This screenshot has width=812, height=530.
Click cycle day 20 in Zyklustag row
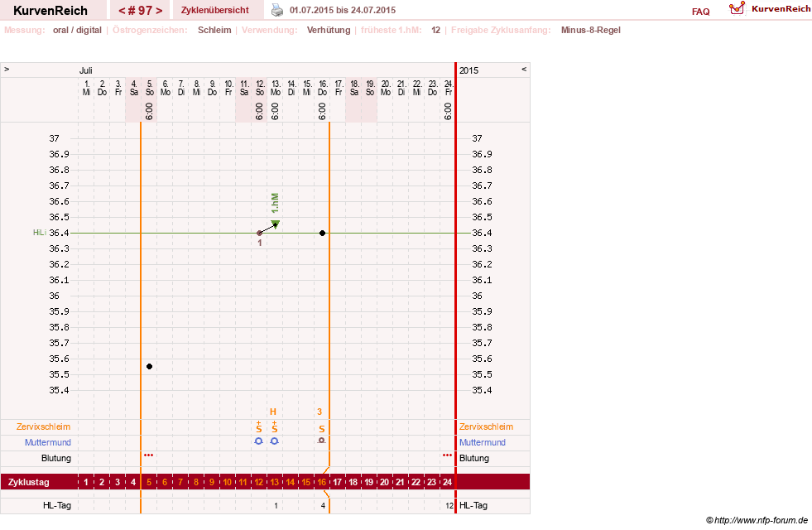[x=384, y=482]
